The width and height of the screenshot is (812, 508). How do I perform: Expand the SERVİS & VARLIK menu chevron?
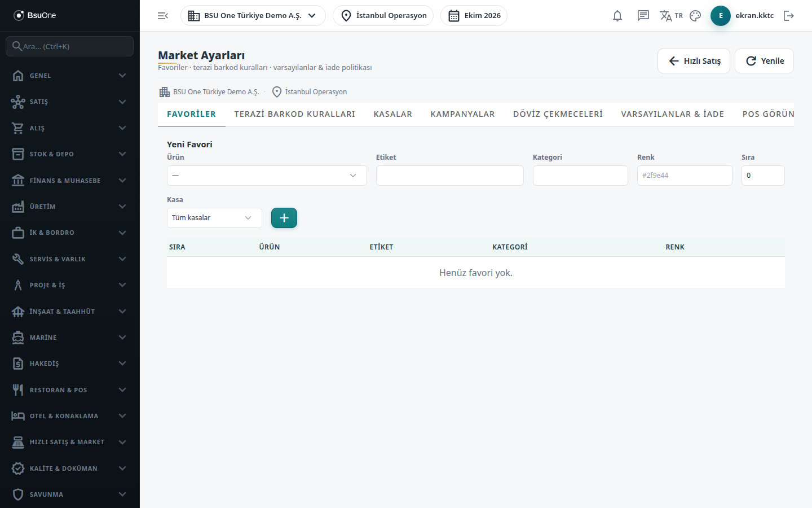coord(122,259)
